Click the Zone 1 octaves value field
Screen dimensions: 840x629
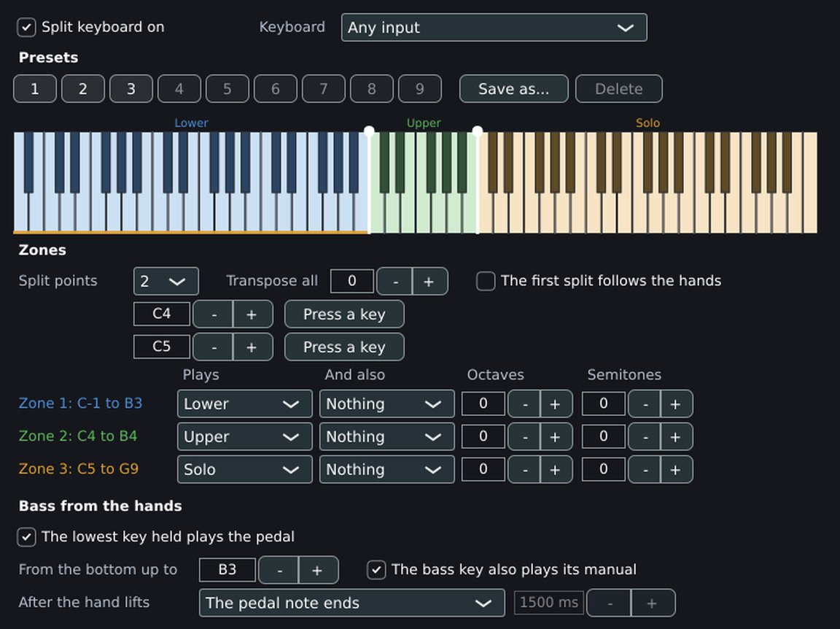point(483,404)
